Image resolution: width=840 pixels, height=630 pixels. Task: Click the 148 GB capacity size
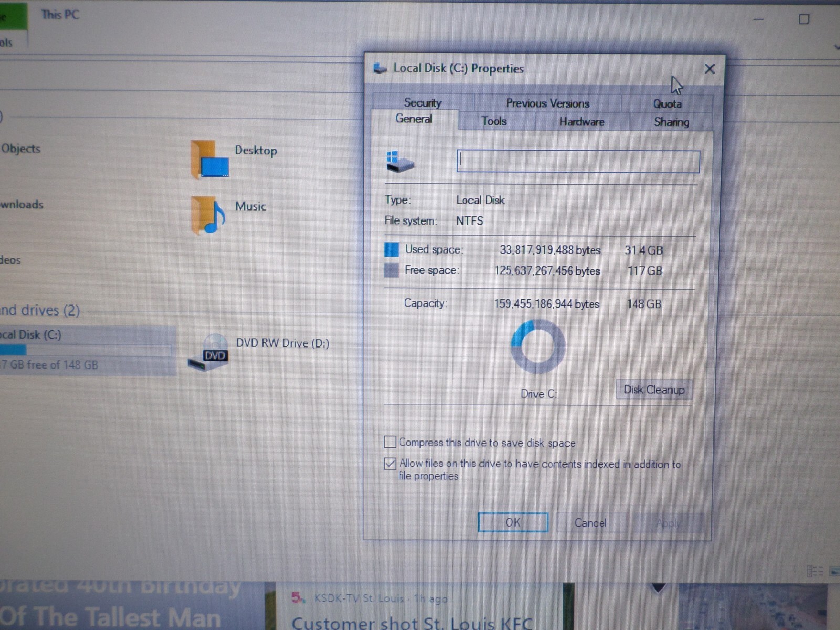(x=644, y=304)
